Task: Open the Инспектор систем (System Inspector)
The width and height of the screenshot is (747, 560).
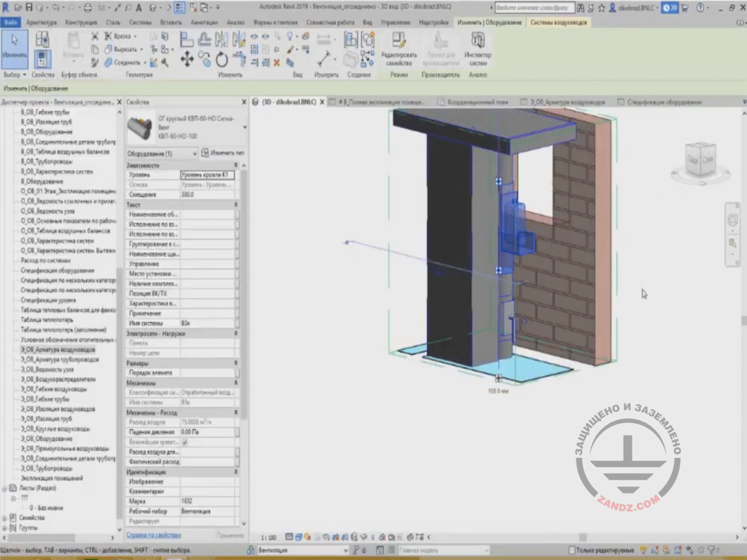Action: click(x=477, y=49)
